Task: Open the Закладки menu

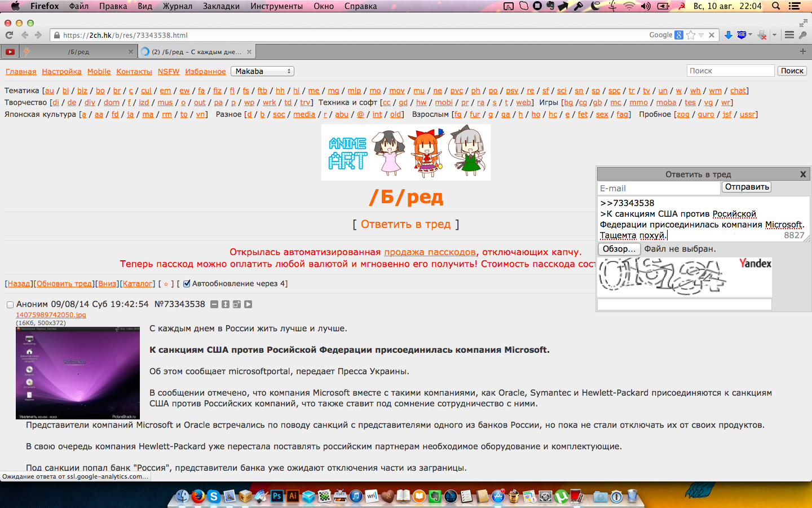Action: 221,6
